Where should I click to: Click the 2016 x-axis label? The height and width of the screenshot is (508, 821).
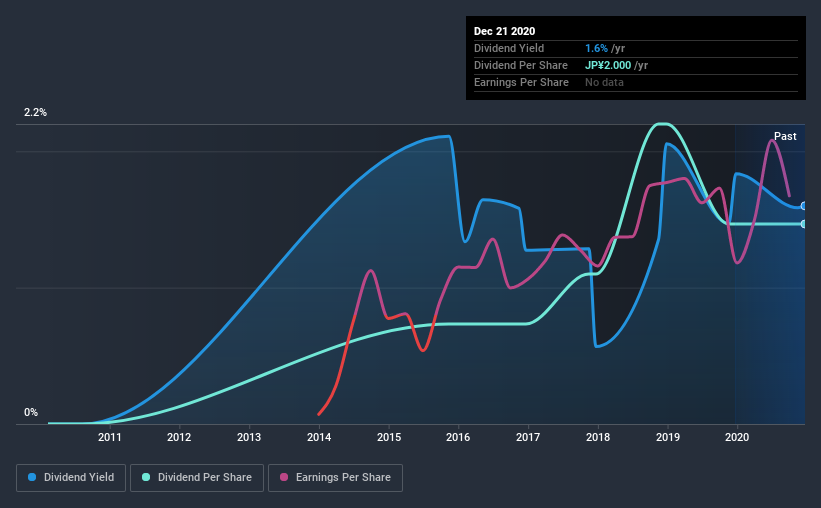[458, 437]
